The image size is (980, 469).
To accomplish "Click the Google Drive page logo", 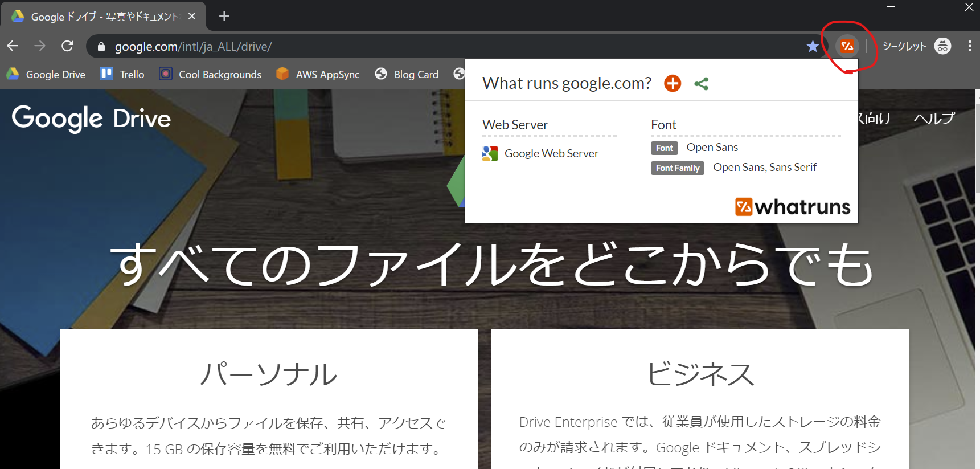I will pos(91,118).
